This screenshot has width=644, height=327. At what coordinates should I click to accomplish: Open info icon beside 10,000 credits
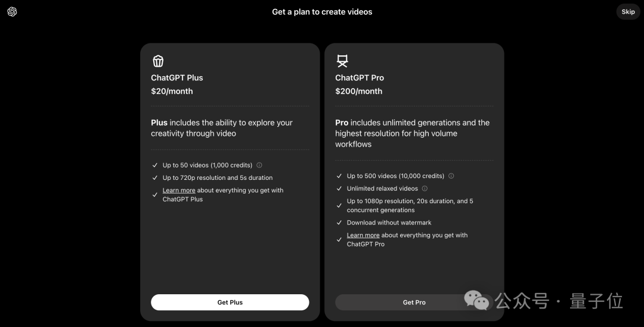[451, 176]
